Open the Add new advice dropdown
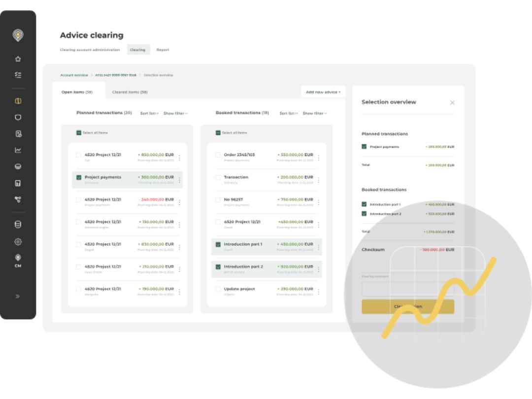The height and width of the screenshot is (399, 532). click(x=323, y=92)
